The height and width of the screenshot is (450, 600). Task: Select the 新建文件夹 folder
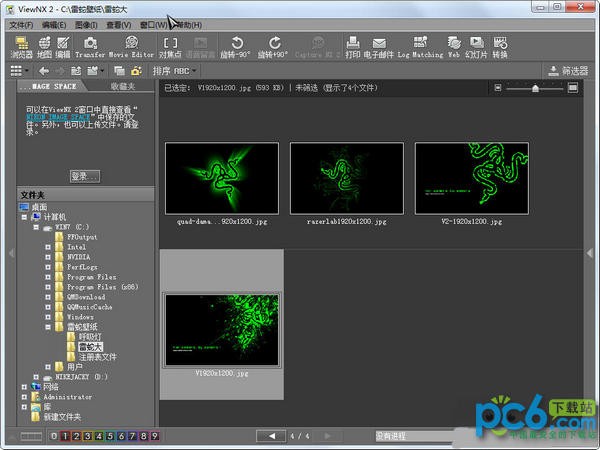pyautogui.click(x=56, y=417)
